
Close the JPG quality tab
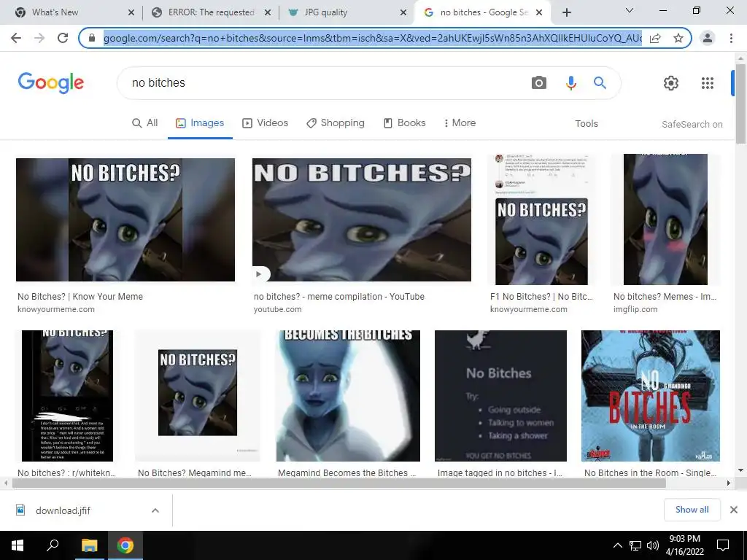point(403,13)
